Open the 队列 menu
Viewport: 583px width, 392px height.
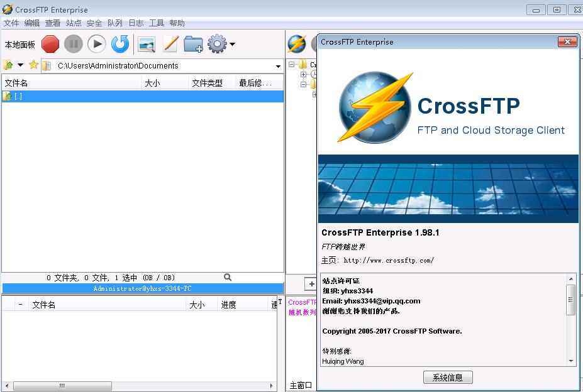point(115,23)
